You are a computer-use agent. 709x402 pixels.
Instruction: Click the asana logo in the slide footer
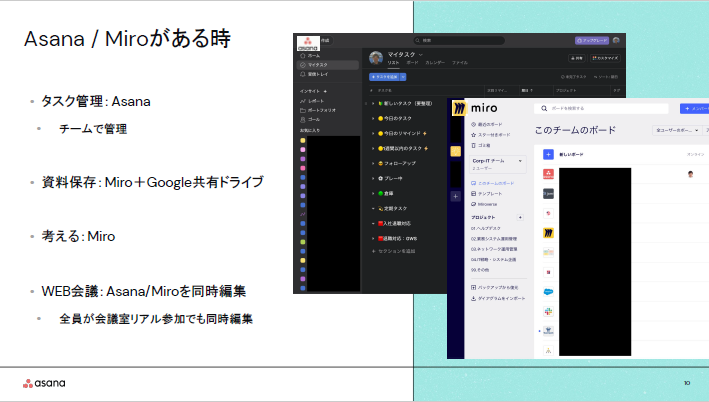point(44,383)
